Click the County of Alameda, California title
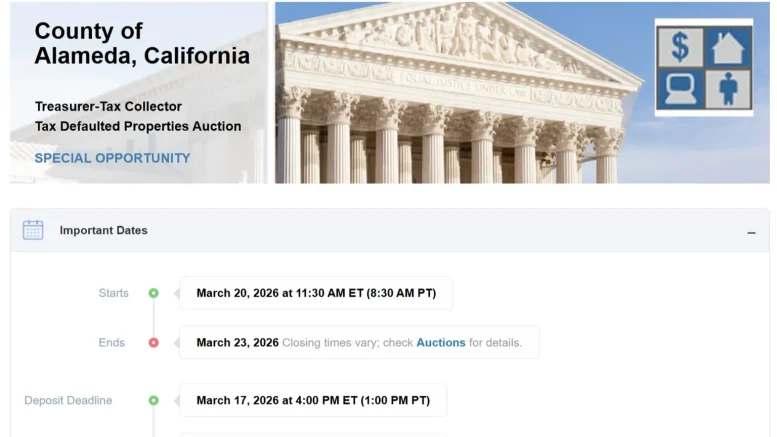 (x=141, y=44)
